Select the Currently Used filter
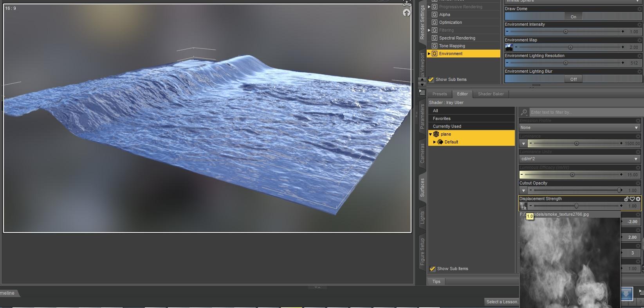The width and height of the screenshot is (644, 308). click(x=471, y=126)
